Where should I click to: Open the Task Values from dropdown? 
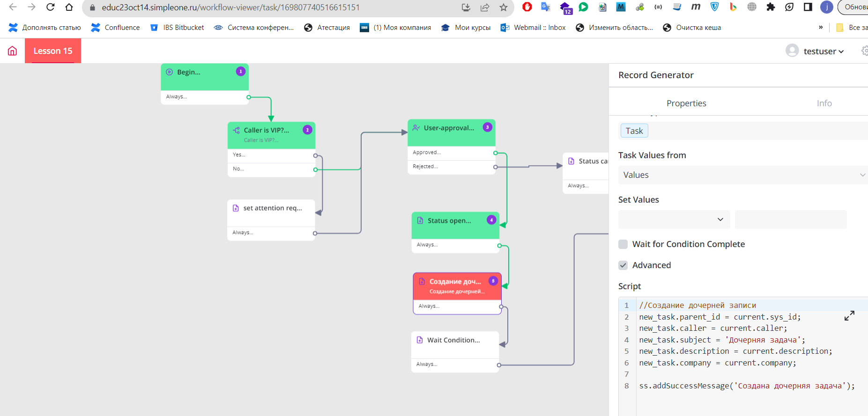click(x=742, y=175)
